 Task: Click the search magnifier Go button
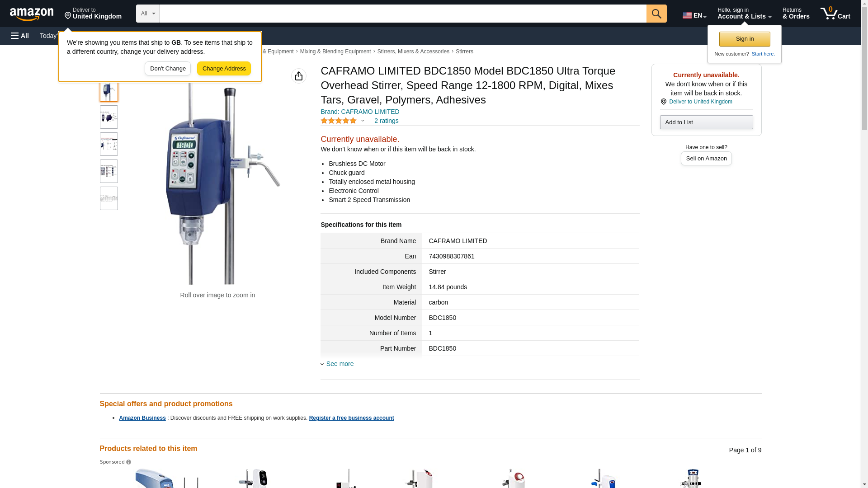pyautogui.click(x=656, y=14)
